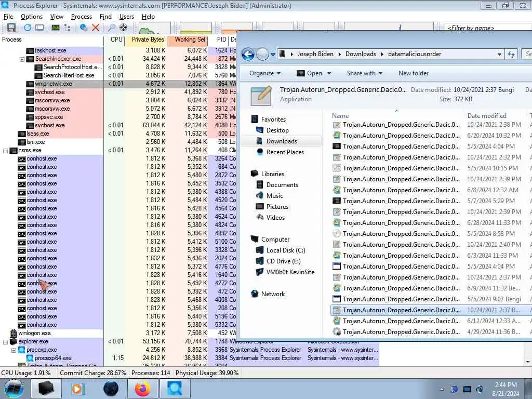
Task: Click the Process Explorer taskbar icon
Action: (x=175, y=389)
